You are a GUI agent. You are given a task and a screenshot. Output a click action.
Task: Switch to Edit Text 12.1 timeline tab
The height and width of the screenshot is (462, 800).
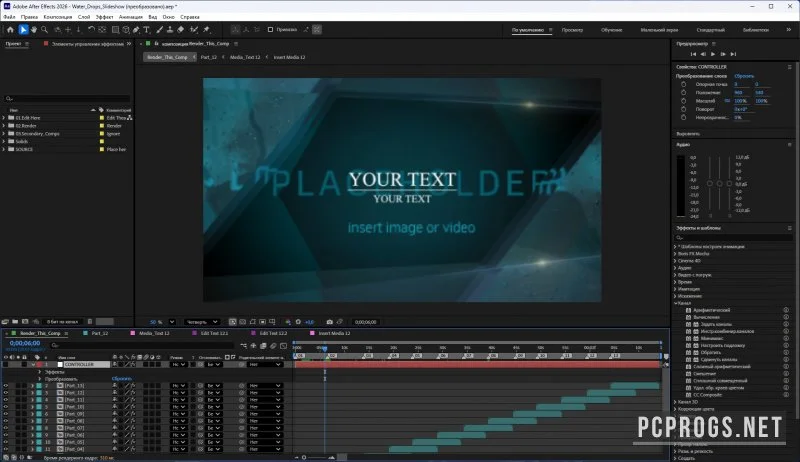point(214,333)
